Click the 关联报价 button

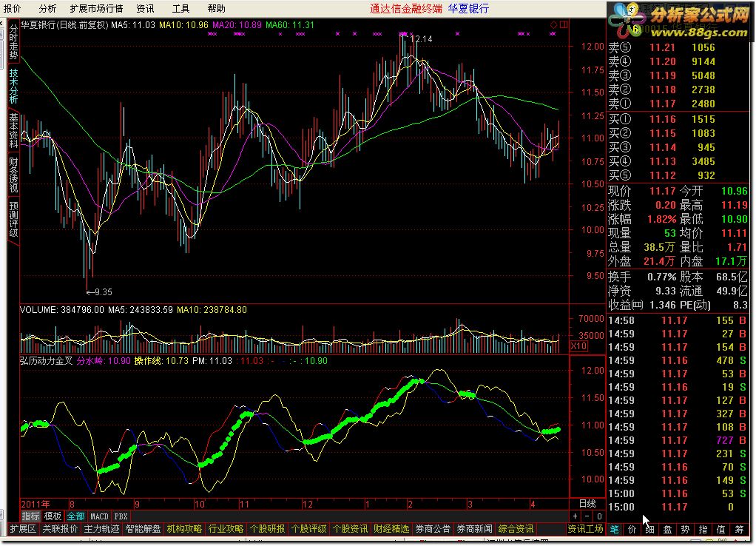pos(60,529)
